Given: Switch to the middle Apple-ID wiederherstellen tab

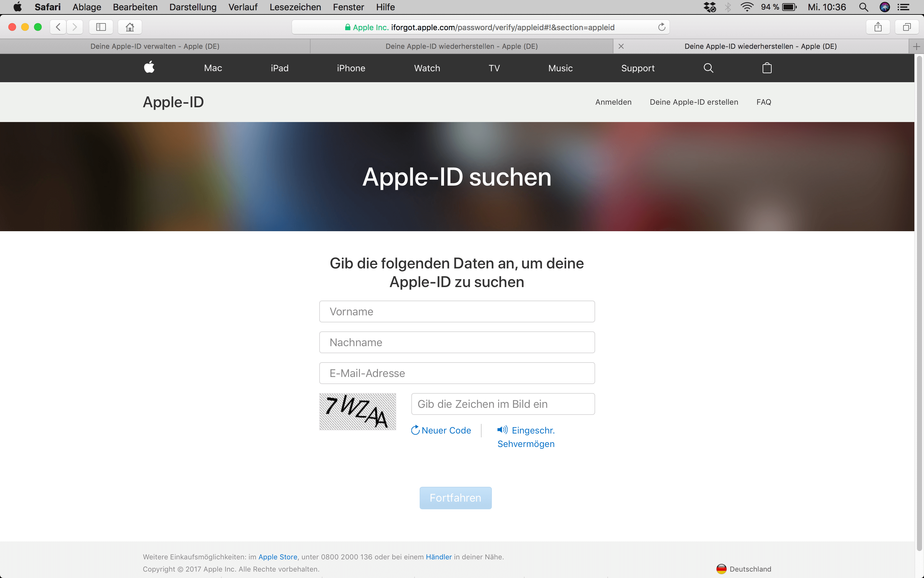Looking at the screenshot, I should point(462,46).
